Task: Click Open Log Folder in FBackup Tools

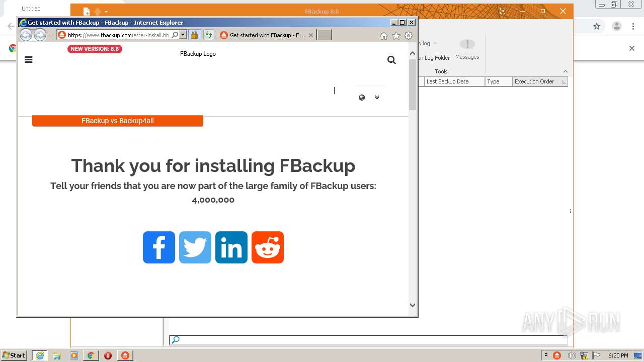Action: click(x=434, y=58)
